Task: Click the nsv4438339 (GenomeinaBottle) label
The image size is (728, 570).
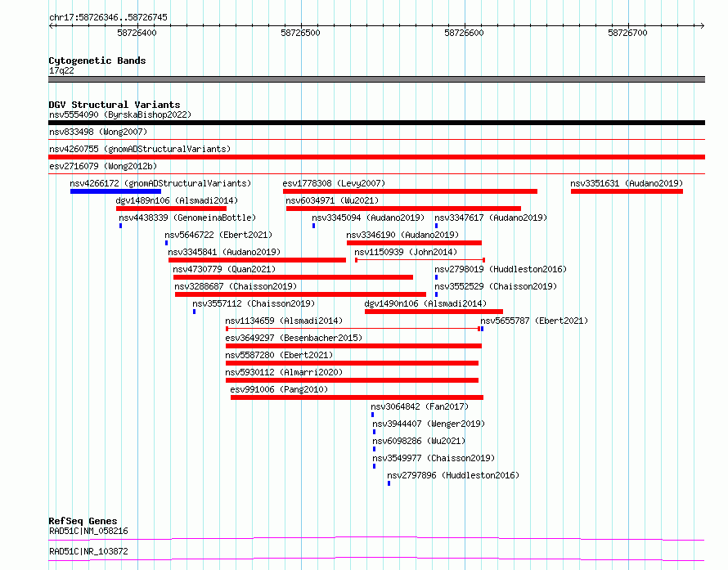Action: click(x=187, y=218)
